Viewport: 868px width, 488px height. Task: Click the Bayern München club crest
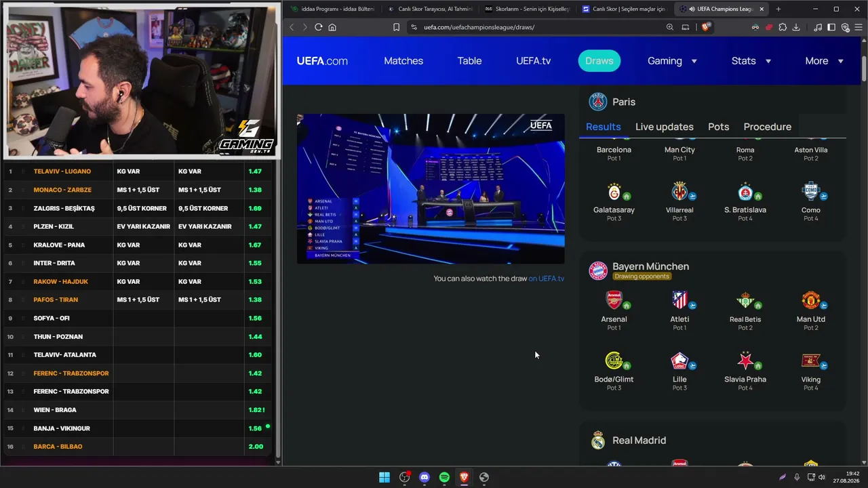(x=598, y=270)
